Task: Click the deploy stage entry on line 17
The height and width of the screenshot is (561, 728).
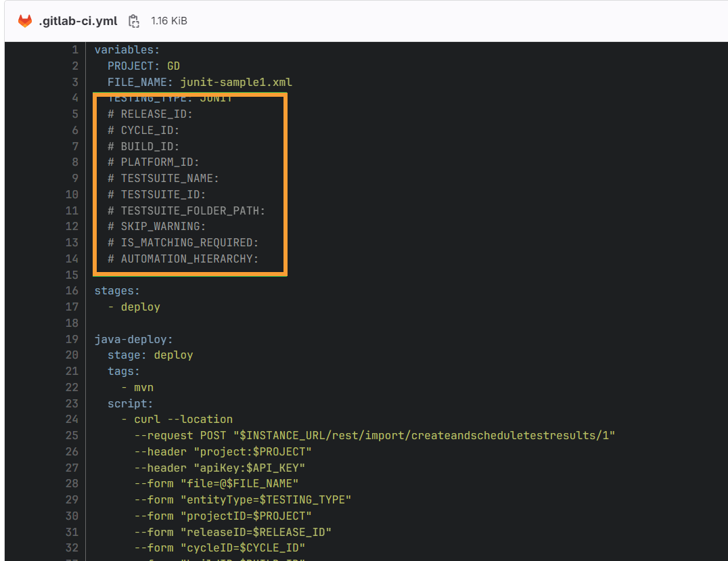Action: pyautogui.click(x=140, y=307)
